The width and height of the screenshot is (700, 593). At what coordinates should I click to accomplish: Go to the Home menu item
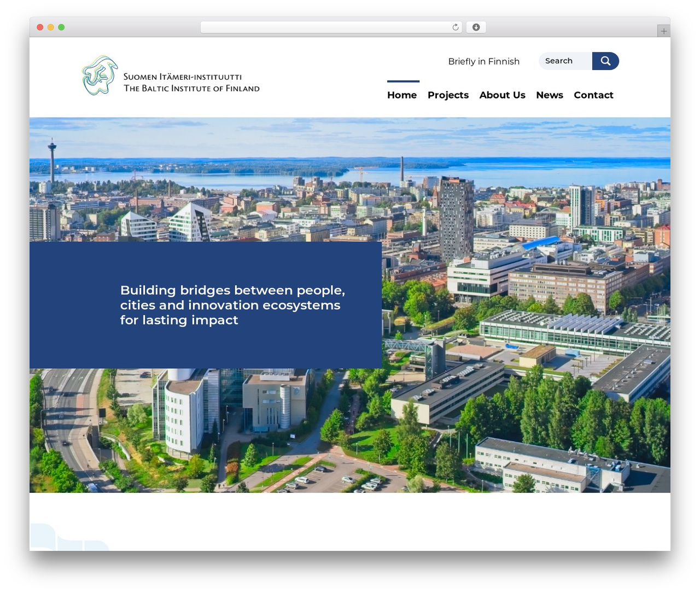402,95
